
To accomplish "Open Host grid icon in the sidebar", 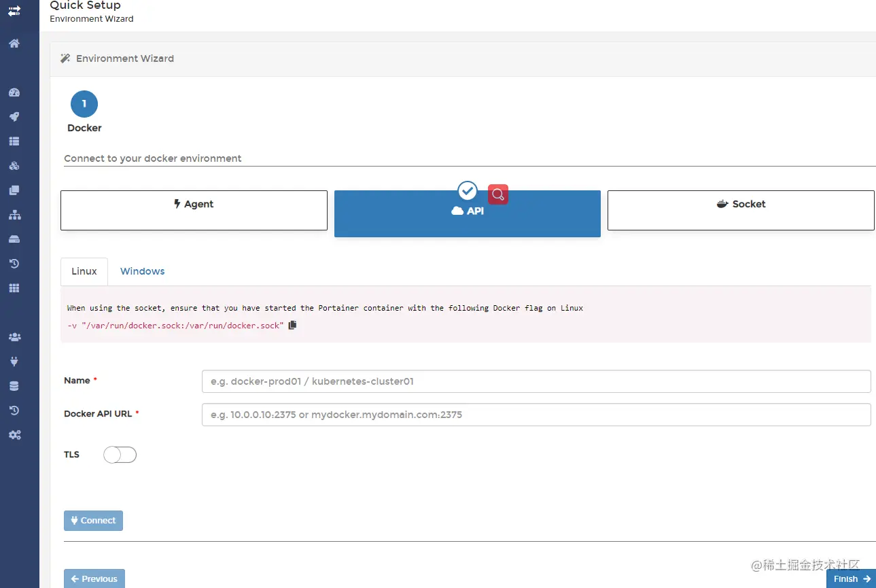I will [x=14, y=288].
